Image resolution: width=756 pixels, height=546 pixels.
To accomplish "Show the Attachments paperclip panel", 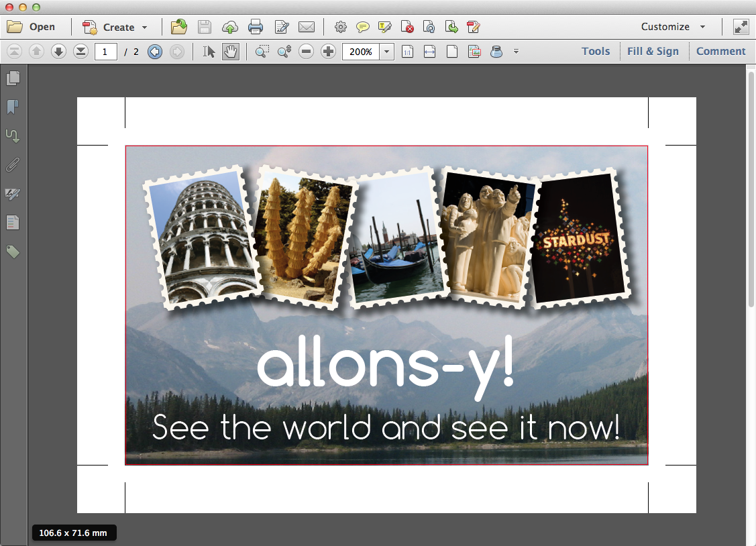I will coord(13,165).
